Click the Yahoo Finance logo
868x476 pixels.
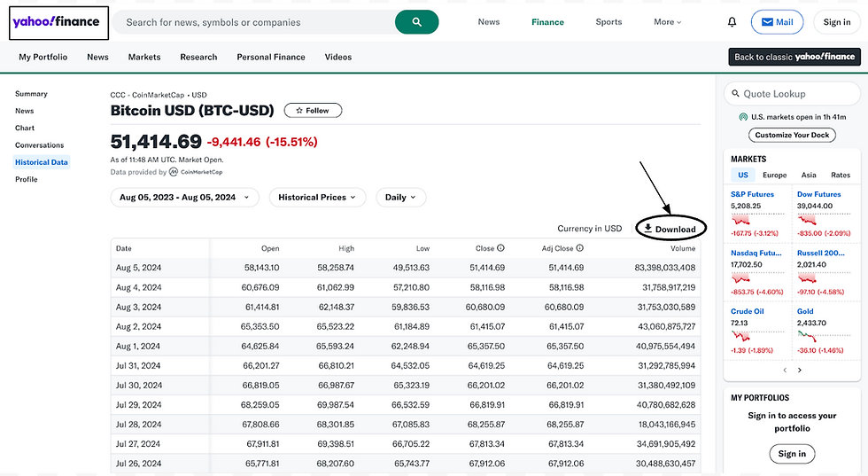click(x=58, y=23)
